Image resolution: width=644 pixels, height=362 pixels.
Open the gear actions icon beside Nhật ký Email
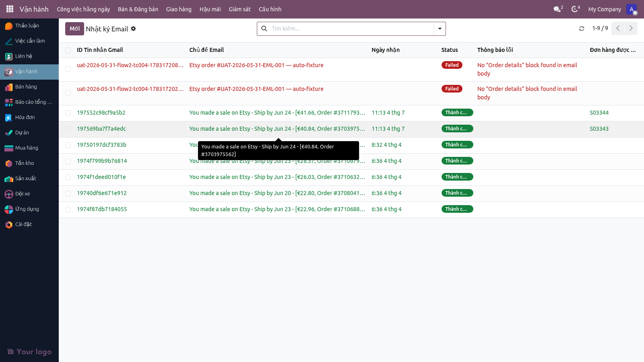tap(133, 29)
